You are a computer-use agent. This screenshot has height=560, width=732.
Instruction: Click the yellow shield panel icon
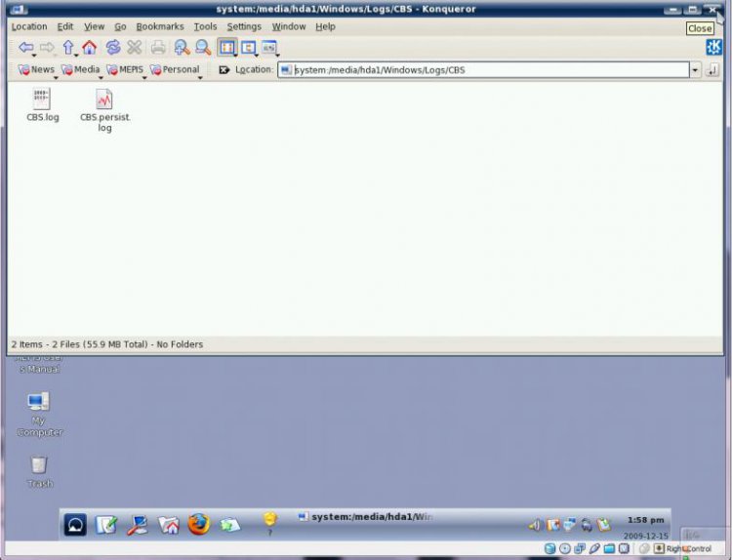coord(269,520)
